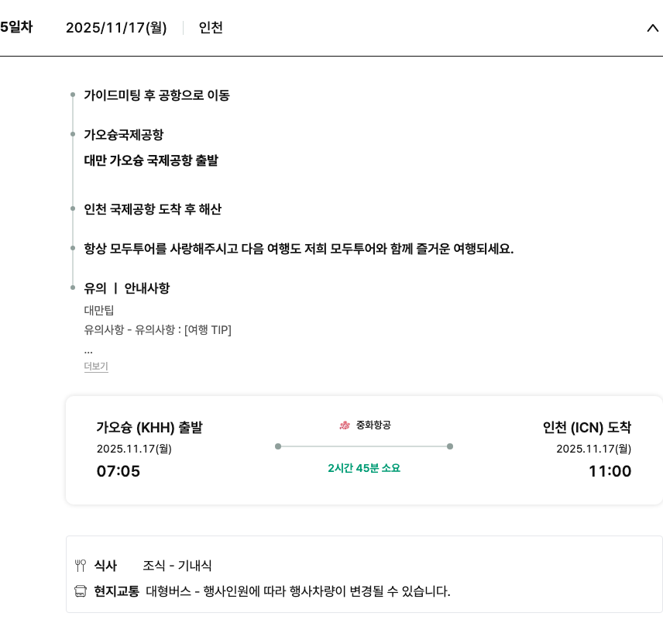Select the 5일차 day header label
663x644 pixels.
(16, 27)
